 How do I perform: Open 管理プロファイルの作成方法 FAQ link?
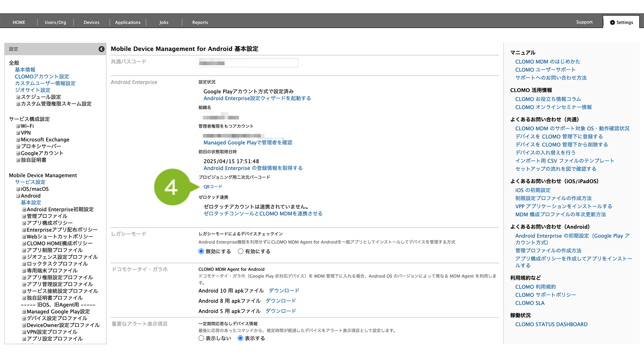click(548, 251)
